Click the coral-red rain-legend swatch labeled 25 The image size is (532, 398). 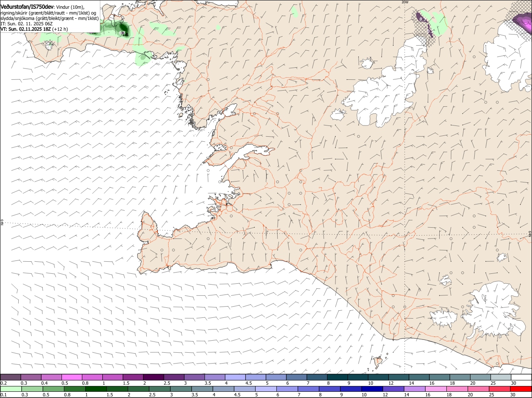500,389
